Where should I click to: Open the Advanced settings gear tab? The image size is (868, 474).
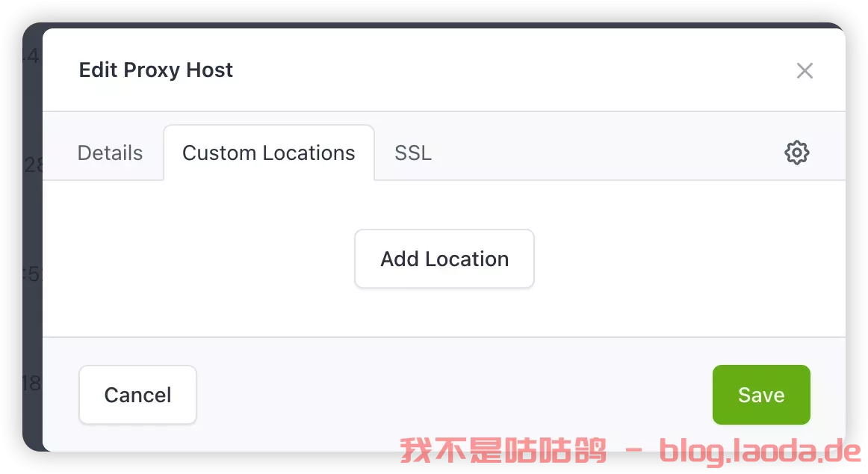pos(796,153)
